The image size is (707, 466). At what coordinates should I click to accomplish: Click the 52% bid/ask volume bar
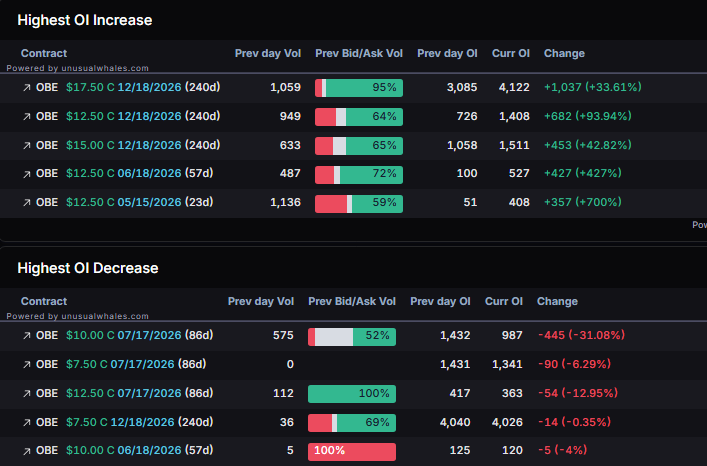352,337
